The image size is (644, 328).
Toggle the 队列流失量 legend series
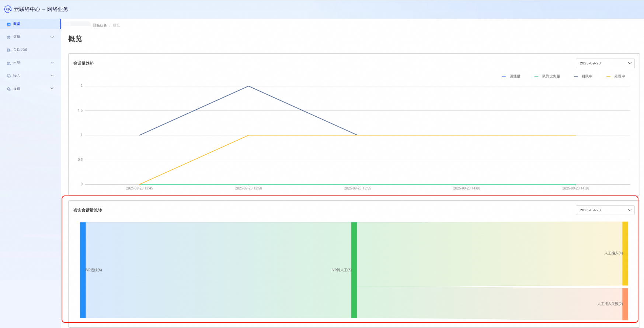(547, 77)
